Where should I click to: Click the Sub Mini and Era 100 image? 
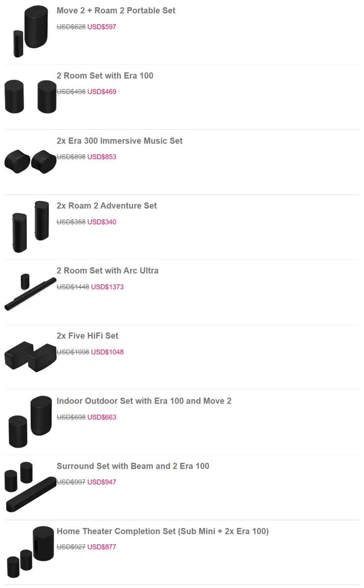click(x=30, y=552)
